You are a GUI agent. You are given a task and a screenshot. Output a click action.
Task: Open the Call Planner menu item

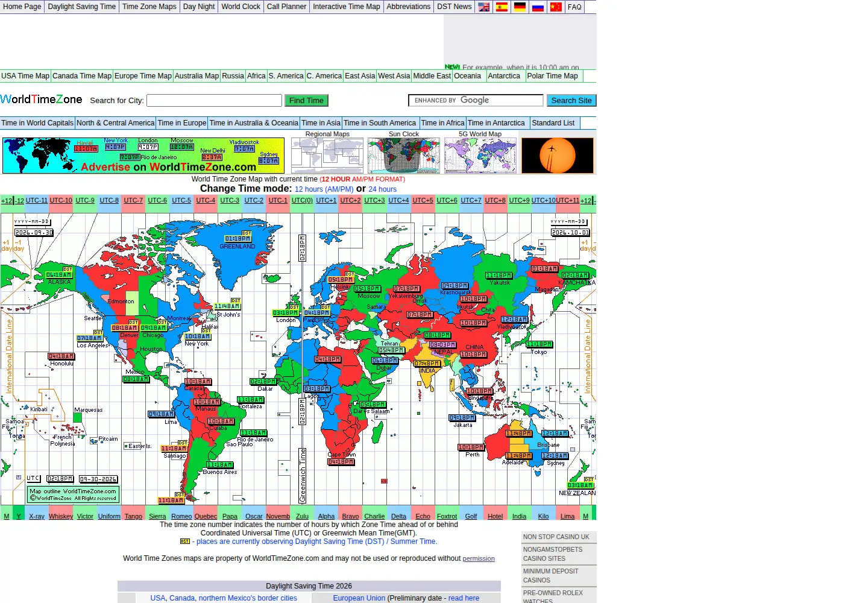pyautogui.click(x=287, y=7)
